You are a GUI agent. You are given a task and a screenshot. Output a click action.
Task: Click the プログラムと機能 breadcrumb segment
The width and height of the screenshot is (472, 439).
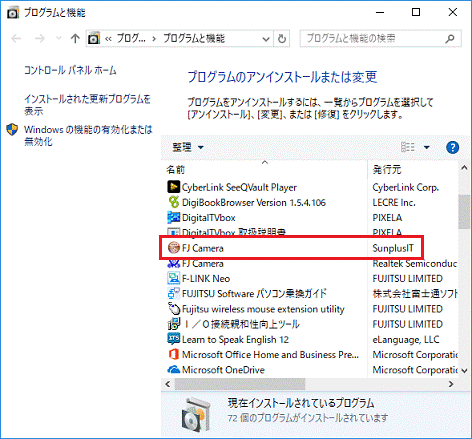[194, 39]
